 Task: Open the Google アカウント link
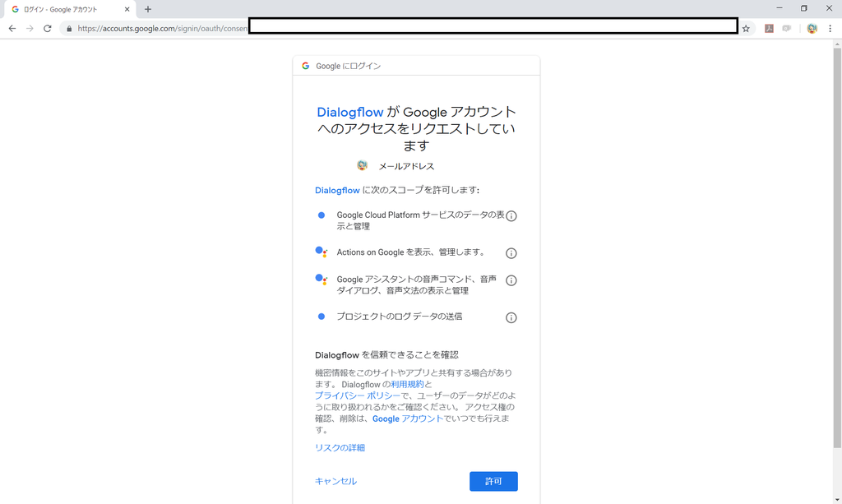[408, 418]
